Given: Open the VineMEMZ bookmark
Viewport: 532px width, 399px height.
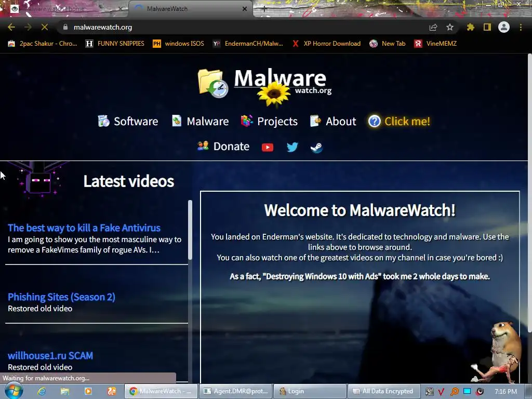Looking at the screenshot, I should [435, 44].
